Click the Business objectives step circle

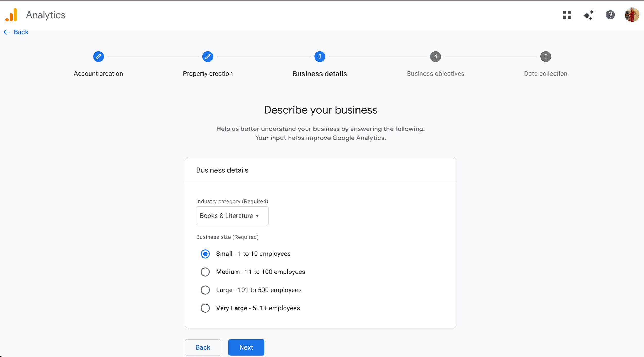tap(435, 56)
